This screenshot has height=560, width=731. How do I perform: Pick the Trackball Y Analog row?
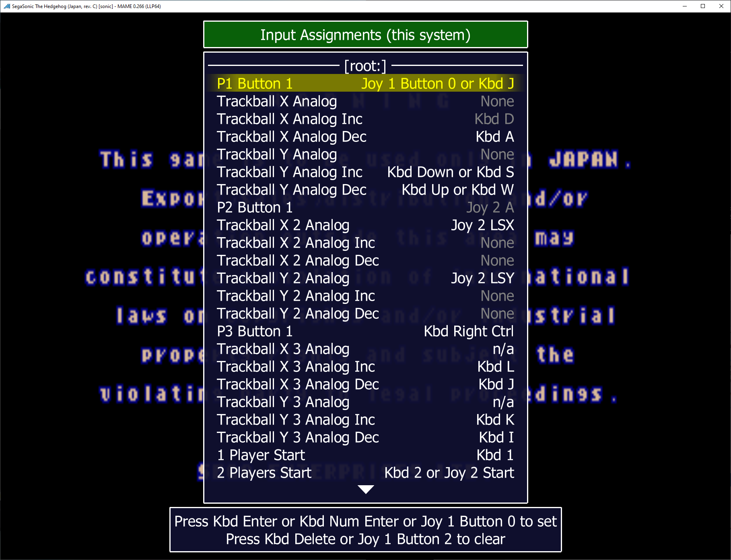(365, 154)
